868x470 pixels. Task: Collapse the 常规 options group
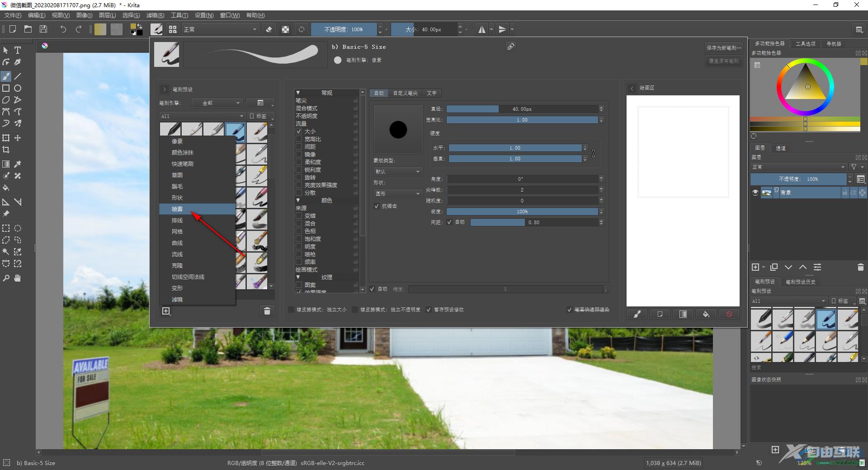[298, 93]
